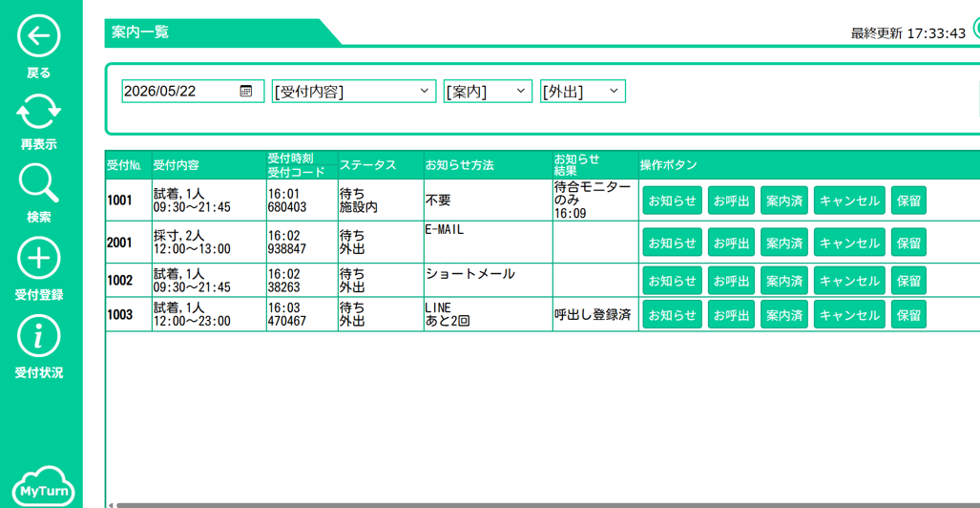Screen dimensions: 980x508
Task: Refresh the list with the 再表示 icon
Action: [39, 112]
